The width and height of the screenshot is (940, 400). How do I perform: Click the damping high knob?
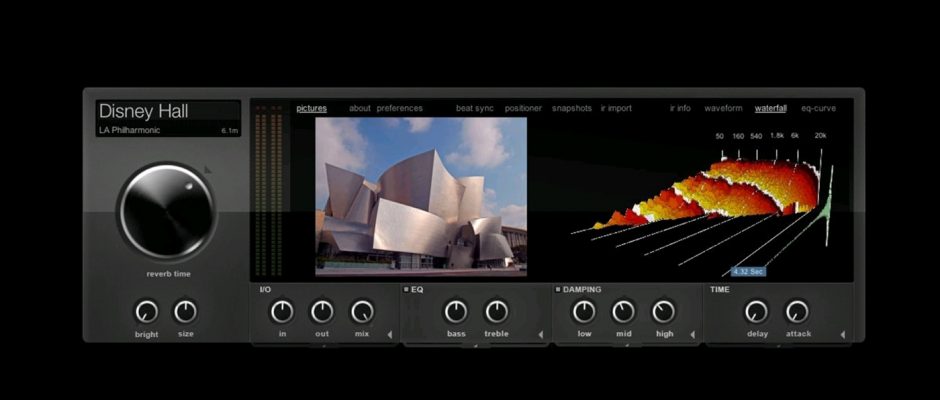(664, 312)
